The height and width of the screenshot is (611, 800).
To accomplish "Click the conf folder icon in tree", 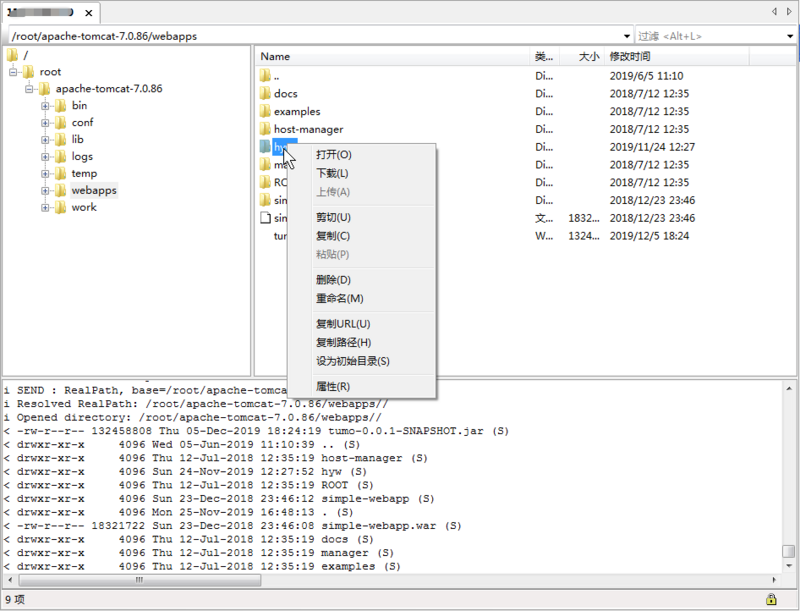I will point(60,122).
